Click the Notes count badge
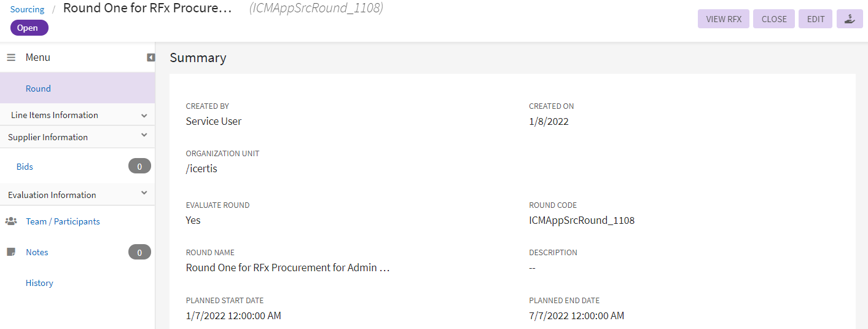The height and width of the screenshot is (329, 868). coord(139,252)
